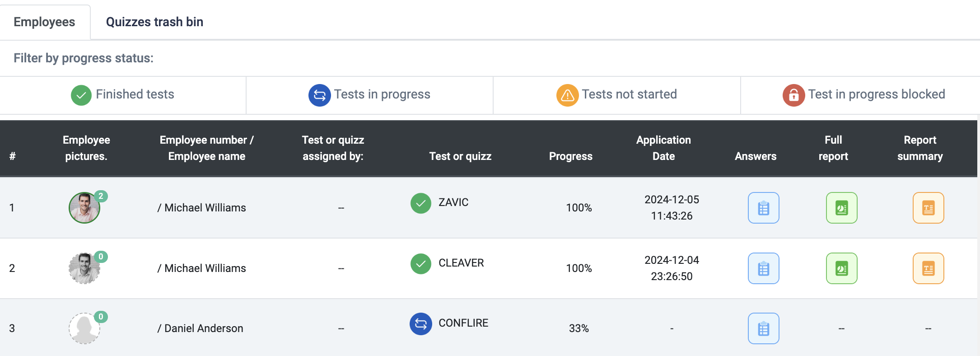Click the green check icon beside ZAVIC
The image size is (980, 356).
tap(420, 203)
